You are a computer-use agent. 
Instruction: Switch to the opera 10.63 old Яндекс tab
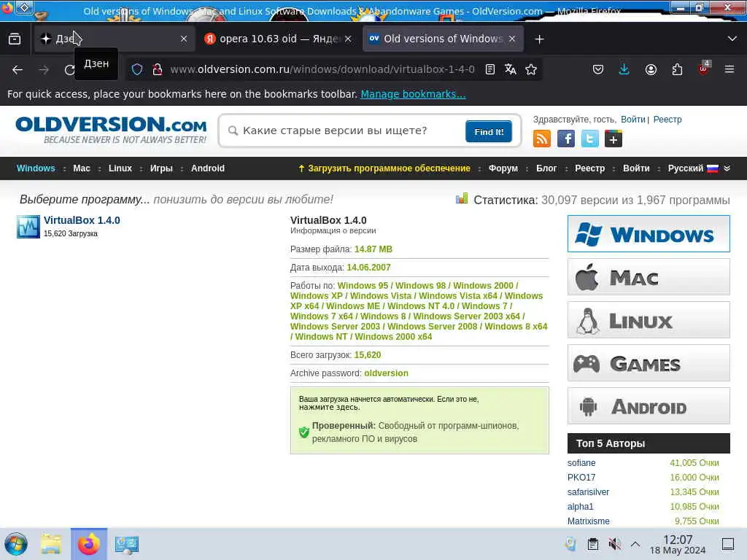(x=279, y=39)
